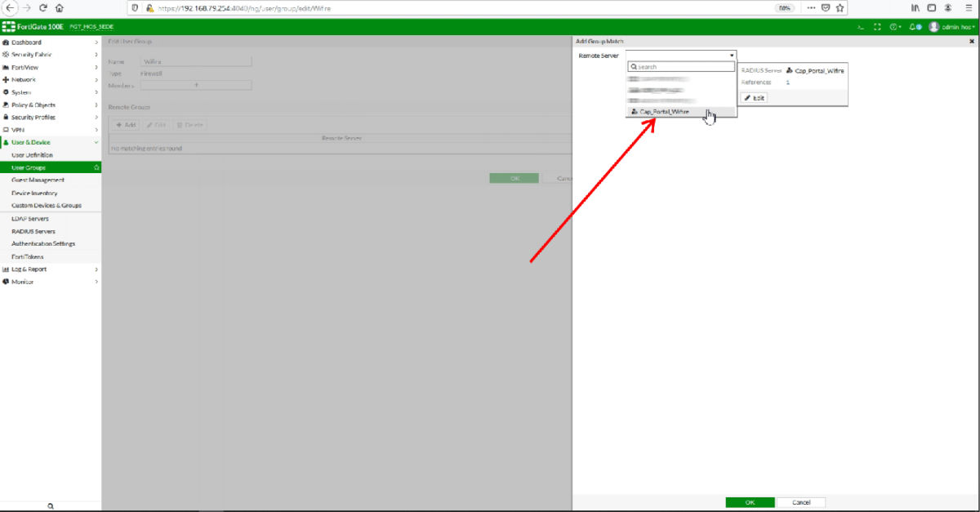Open Guest Management from the sidebar
980x512 pixels.
(x=37, y=180)
